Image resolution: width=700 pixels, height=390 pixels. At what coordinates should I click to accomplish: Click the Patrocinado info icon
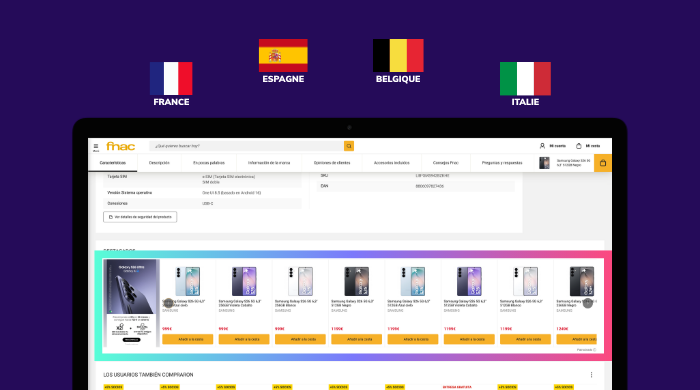pos(594,350)
